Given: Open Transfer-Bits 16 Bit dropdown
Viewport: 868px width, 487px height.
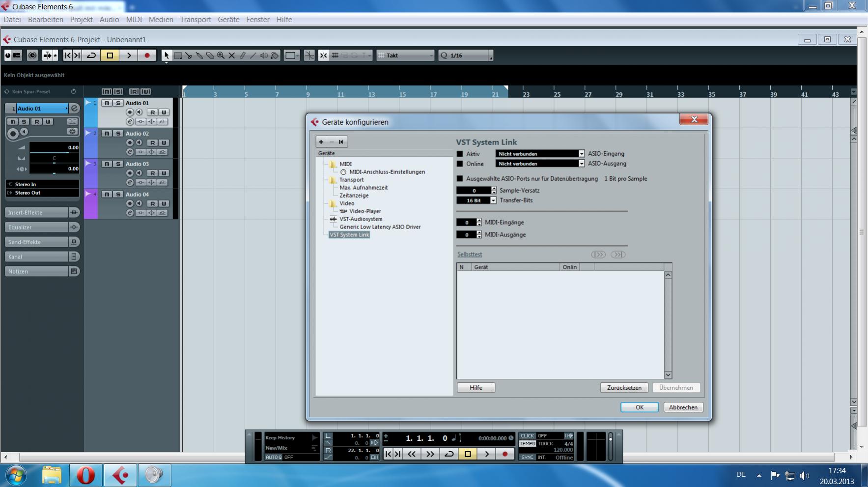Looking at the screenshot, I should [x=476, y=201].
